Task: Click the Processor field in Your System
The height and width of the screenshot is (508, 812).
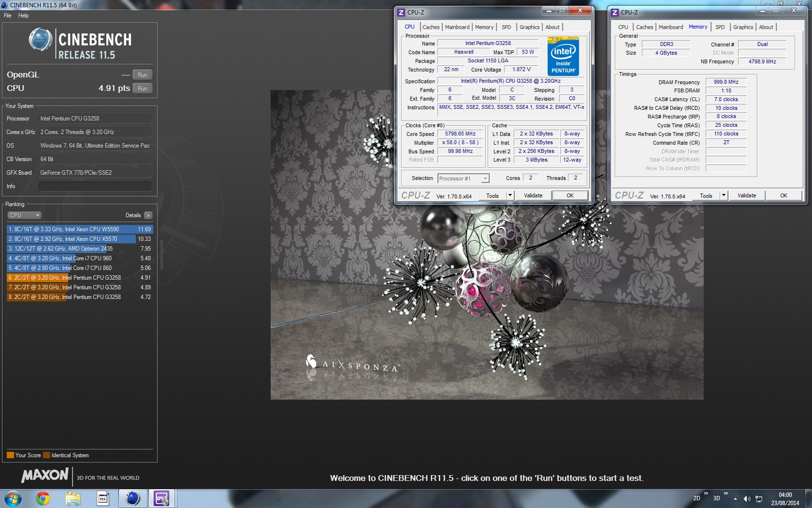Action: [95, 119]
